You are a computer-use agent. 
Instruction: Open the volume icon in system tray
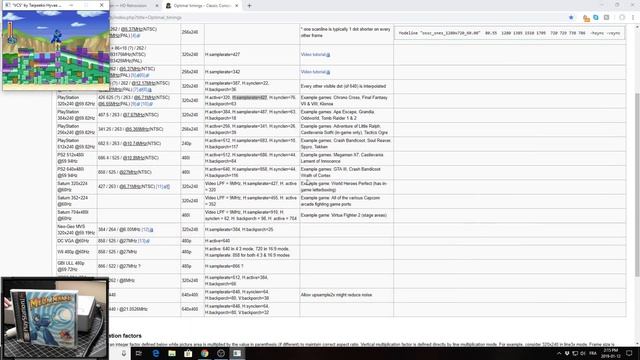[x=583, y=353]
